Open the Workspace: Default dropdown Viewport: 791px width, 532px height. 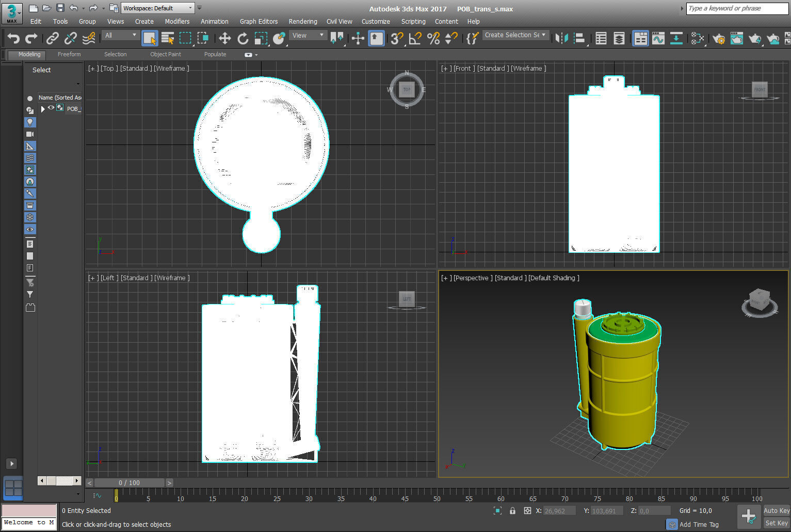click(x=157, y=8)
